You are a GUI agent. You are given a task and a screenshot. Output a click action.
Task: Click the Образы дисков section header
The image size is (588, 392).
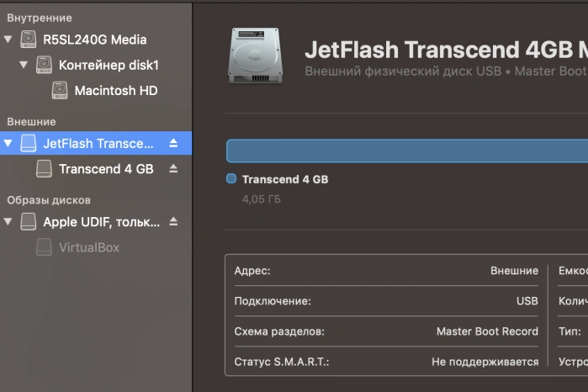(x=49, y=200)
